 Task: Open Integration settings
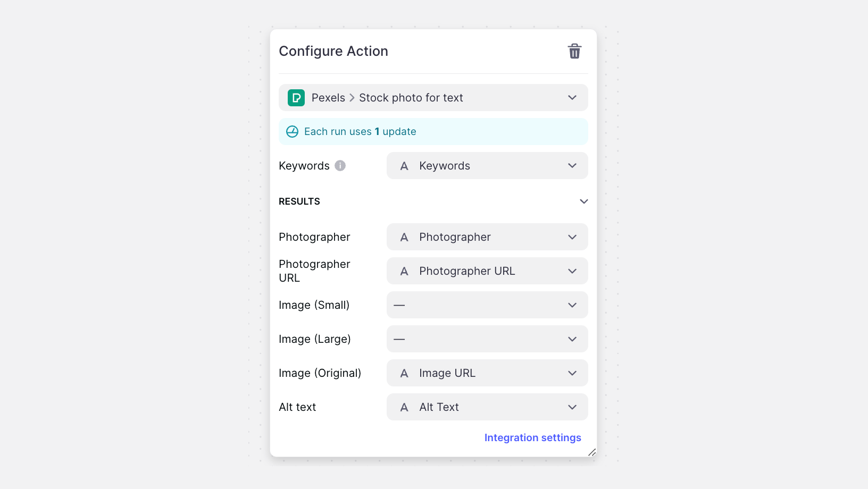tap(532, 437)
